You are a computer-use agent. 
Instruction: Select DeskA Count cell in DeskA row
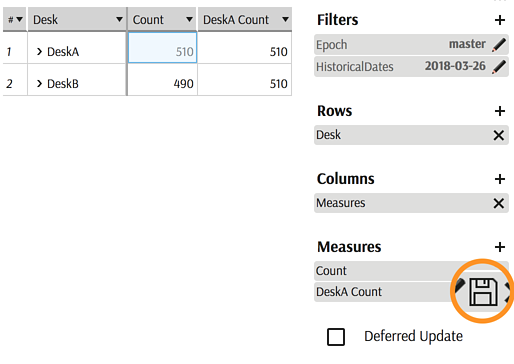pyautogui.click(x=245, y=48)
